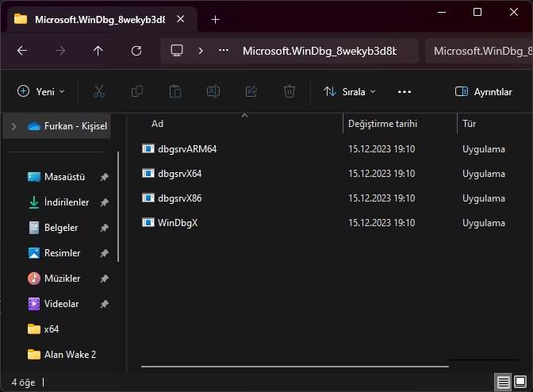Refresh the current folder view
533x392 pixels.
(x=136, y=50)
